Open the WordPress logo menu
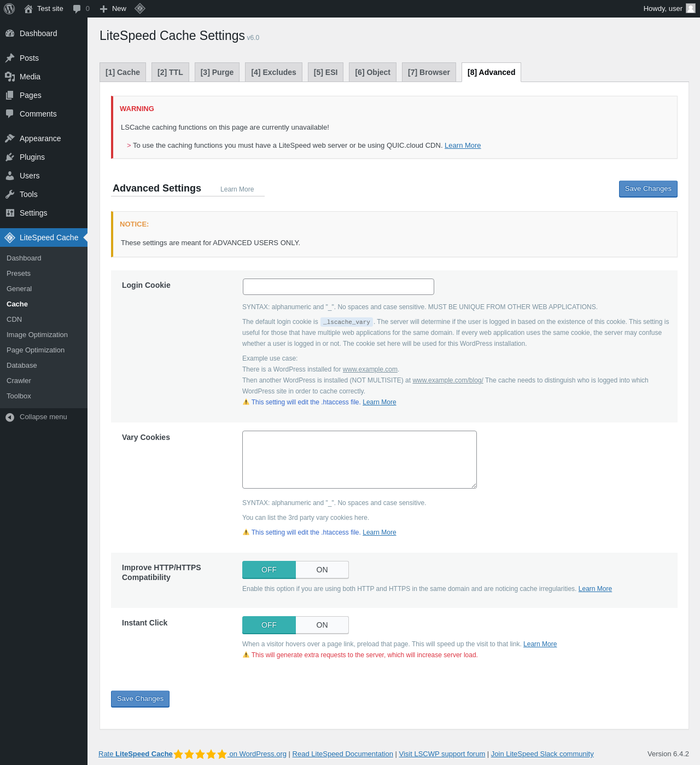Image resolution: width=700 pixels, height=765 pixels. [x=9, y=9]
